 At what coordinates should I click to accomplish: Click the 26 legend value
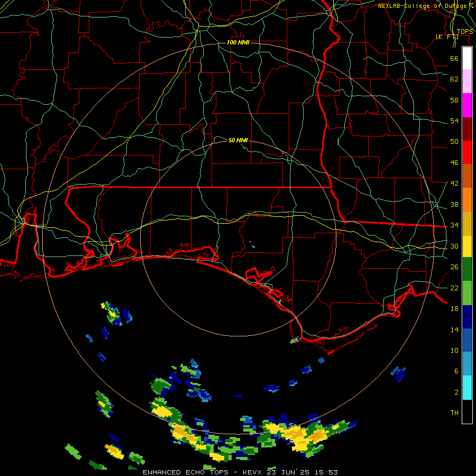[x=454, y=267]
